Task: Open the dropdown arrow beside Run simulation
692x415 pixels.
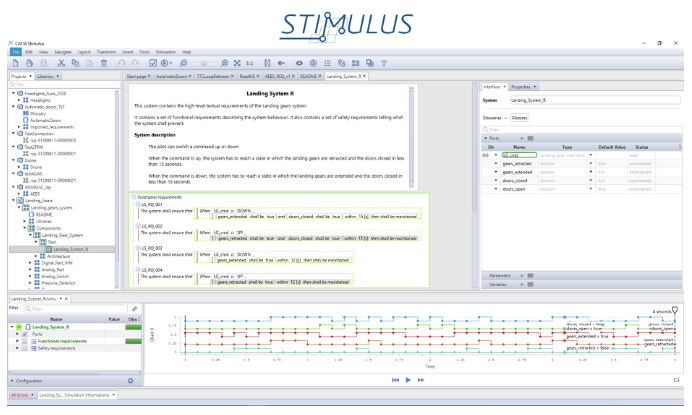Action: [x=171, y=63]
